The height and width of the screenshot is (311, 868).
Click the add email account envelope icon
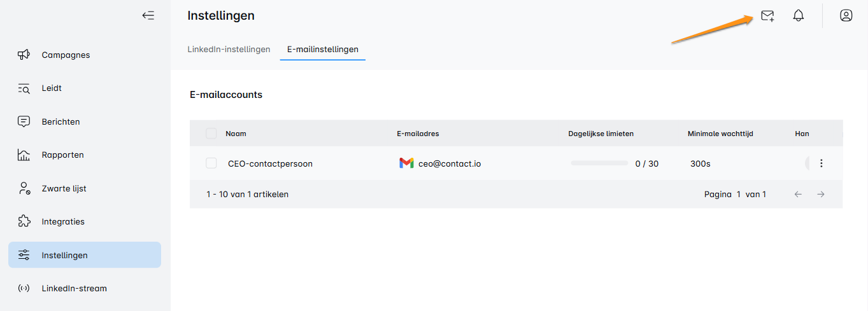coord(767,16)
